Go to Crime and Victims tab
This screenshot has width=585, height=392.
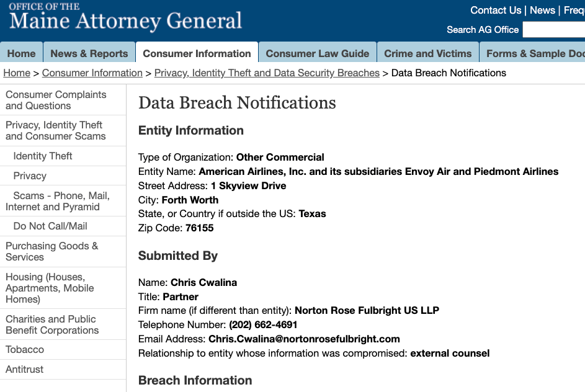(427, 53)
